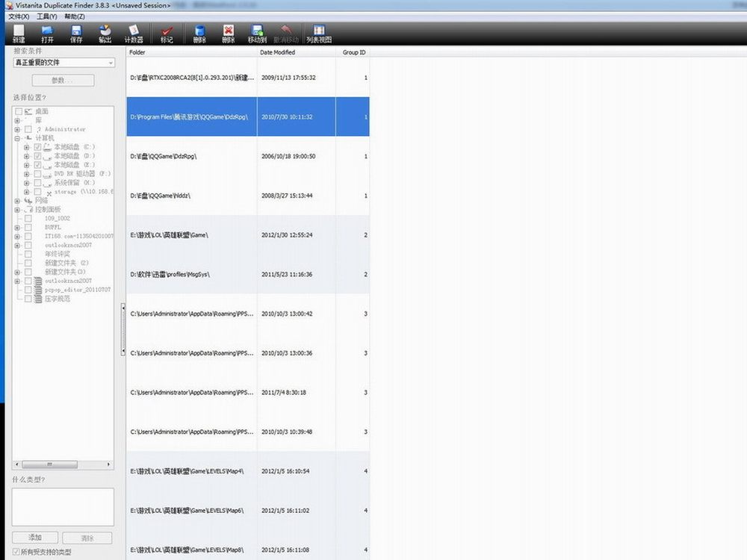Click the 保存 (Save) toolbar icon
747x560 pixels.
click(x=76, y=34)
